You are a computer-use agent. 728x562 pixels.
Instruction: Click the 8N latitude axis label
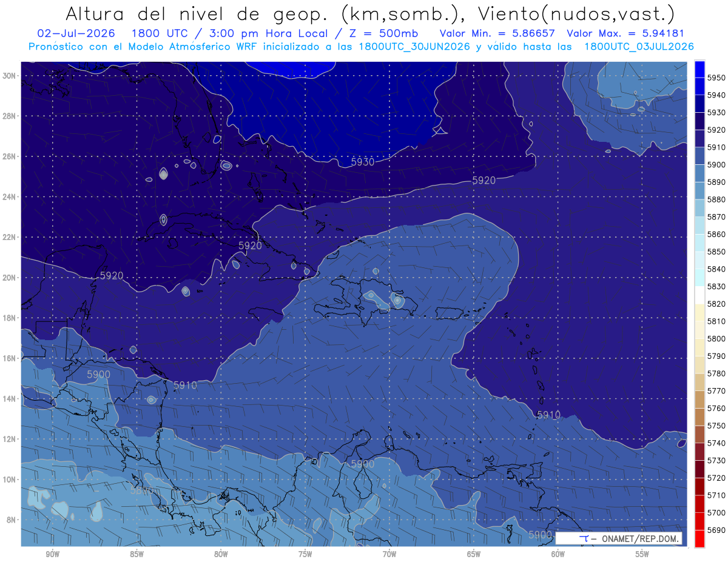pyautogui.click(x=11, y=520)
